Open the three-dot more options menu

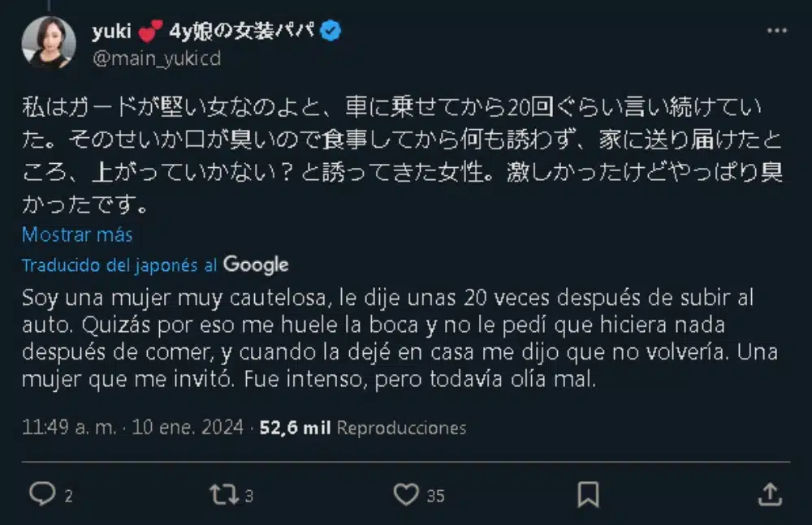pyautogui.click(x=777, y=31)
